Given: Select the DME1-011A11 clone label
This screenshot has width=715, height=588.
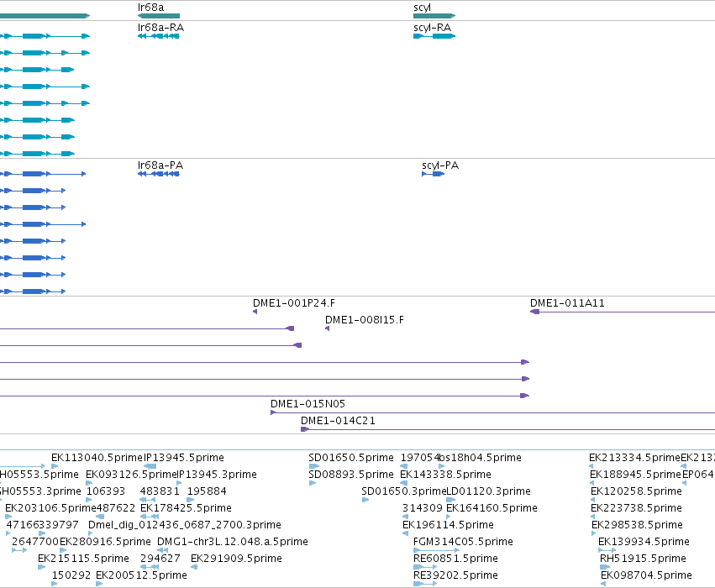Looking at the screenshot, I should click(x=567, y=302).
